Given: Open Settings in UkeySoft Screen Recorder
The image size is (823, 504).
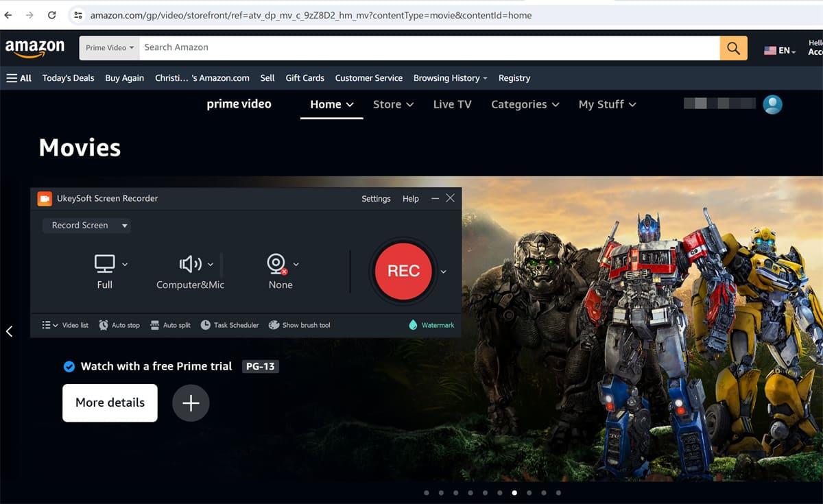Looking at the screenshot, I should click(376, 199).
